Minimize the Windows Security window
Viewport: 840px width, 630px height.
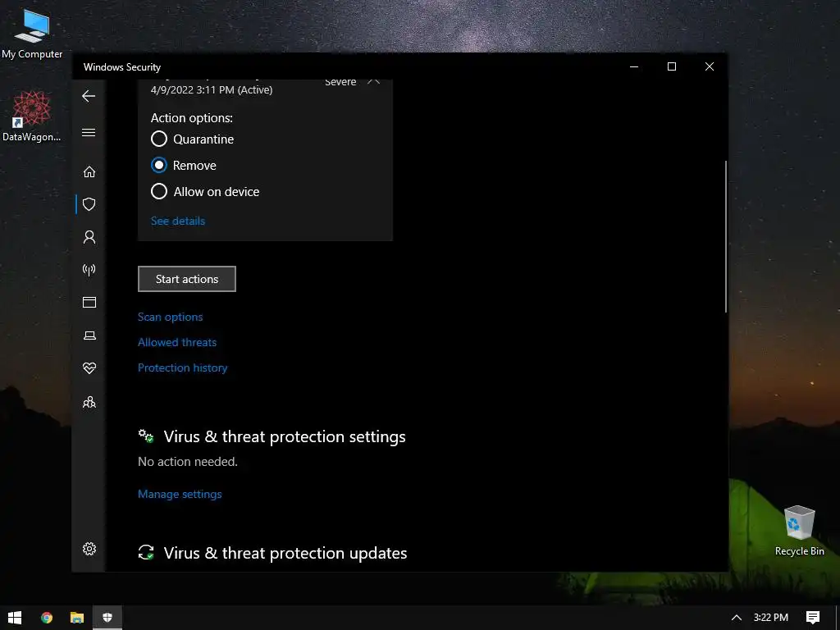coord(634,66)
